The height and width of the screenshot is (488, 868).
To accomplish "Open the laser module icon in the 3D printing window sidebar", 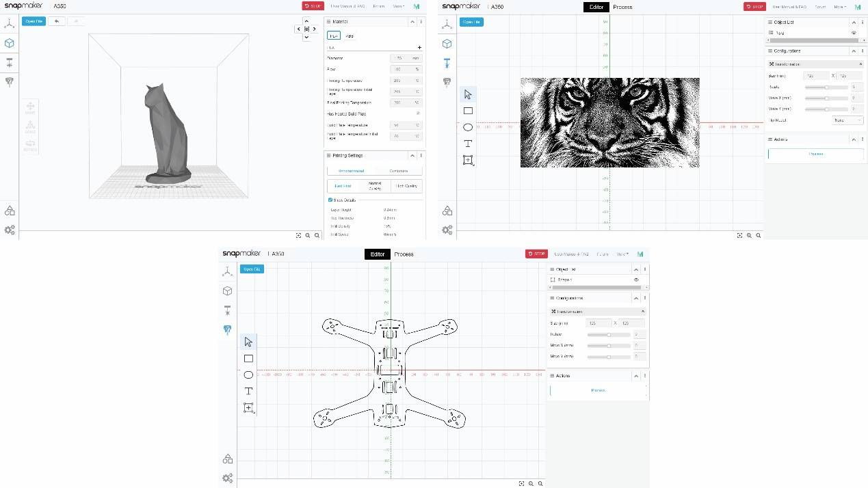I will point(10,63).
